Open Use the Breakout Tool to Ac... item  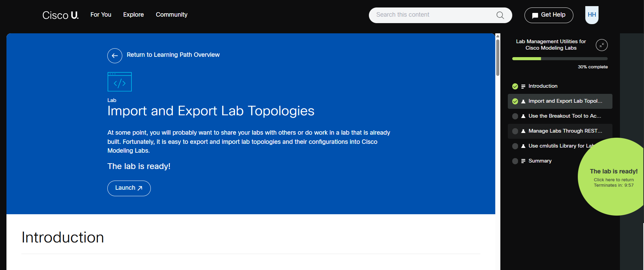(x=560, y=116)
